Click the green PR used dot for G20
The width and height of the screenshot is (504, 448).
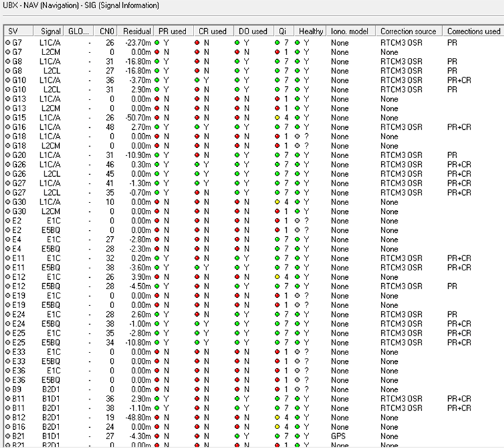(157, 155)
